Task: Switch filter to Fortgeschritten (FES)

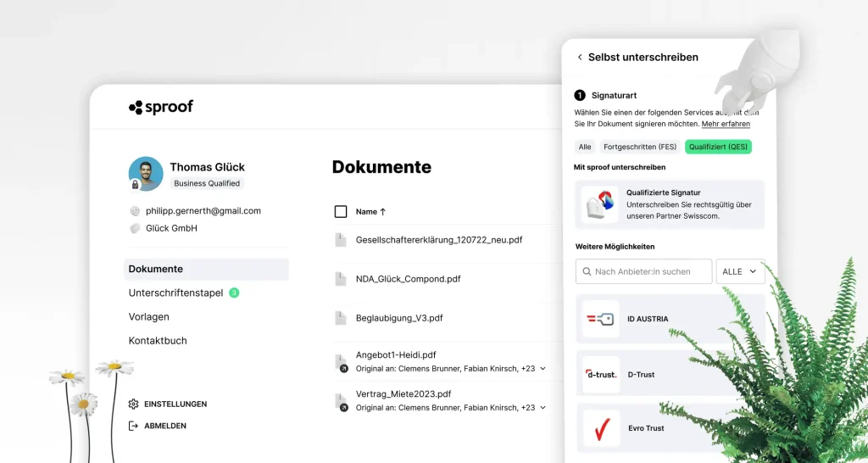Action: point(639,147)
